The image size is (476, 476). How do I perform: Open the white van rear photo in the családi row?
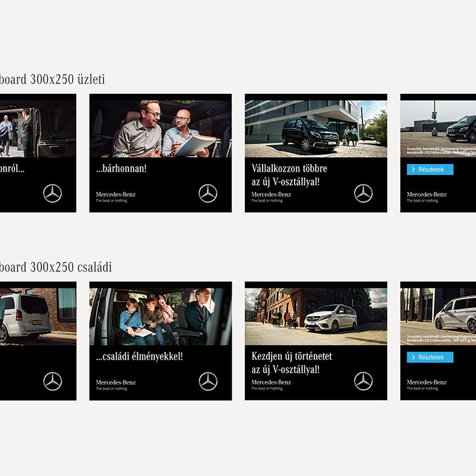pos(38,316)
